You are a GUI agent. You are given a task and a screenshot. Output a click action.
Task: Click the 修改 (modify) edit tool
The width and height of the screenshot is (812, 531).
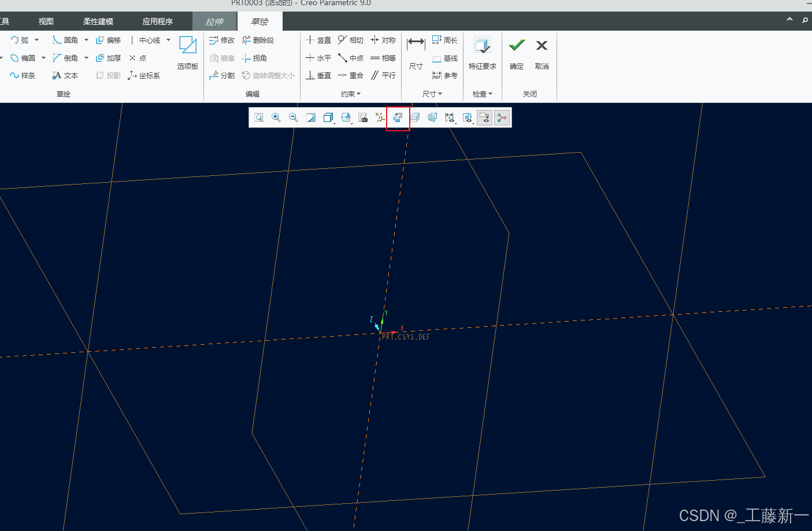pyautogui.click(x=222, y=40)
